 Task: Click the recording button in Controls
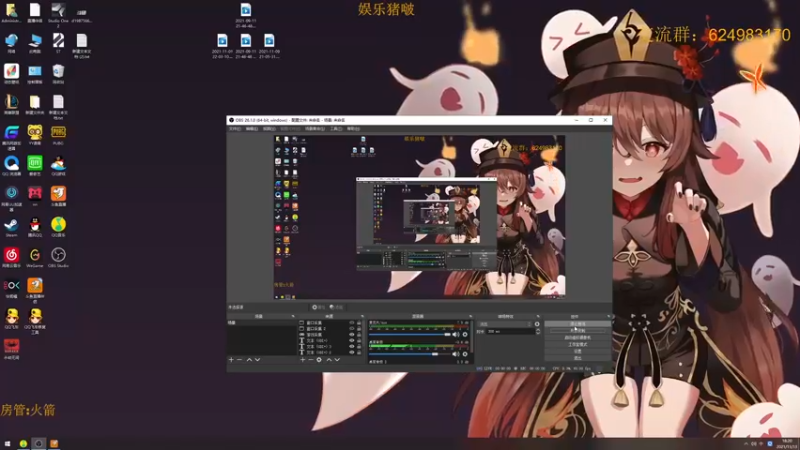coord(577,331)
